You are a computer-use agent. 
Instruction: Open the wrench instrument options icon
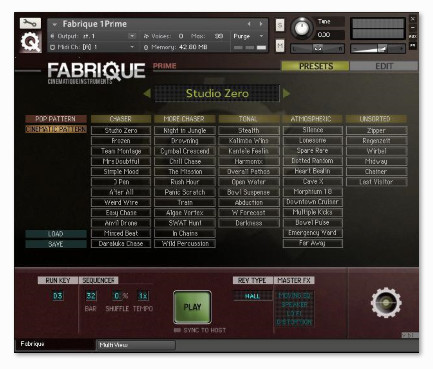(30, 23)
